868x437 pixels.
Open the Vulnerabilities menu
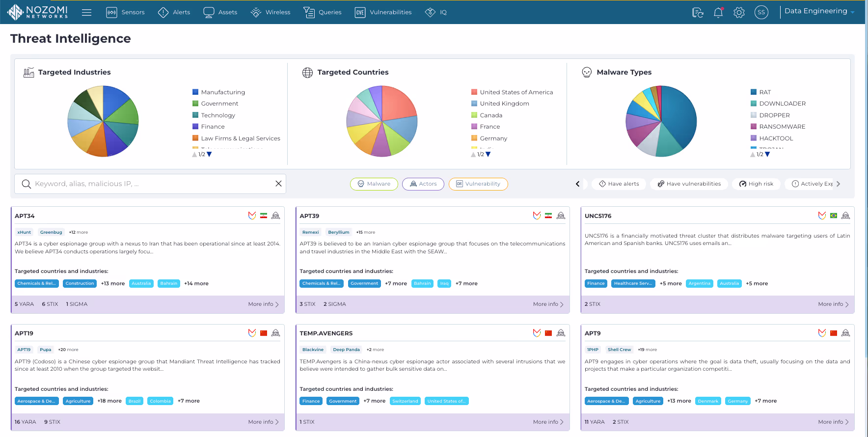point(383,12)
